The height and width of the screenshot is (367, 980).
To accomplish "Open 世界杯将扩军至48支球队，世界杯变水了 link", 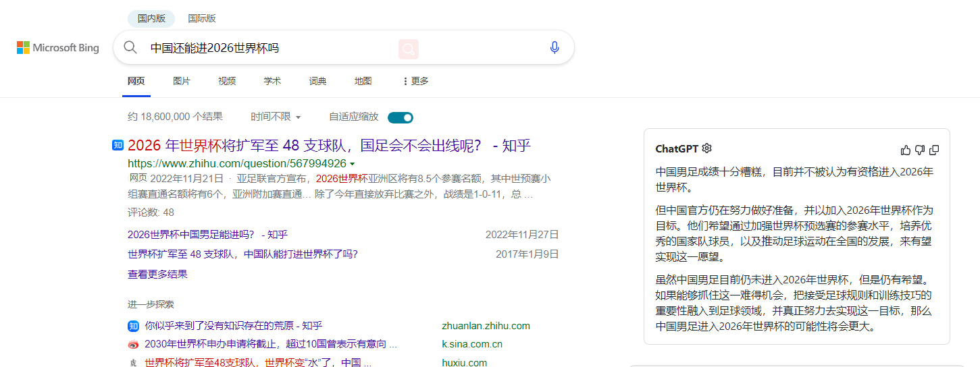I will pos(258,363).
